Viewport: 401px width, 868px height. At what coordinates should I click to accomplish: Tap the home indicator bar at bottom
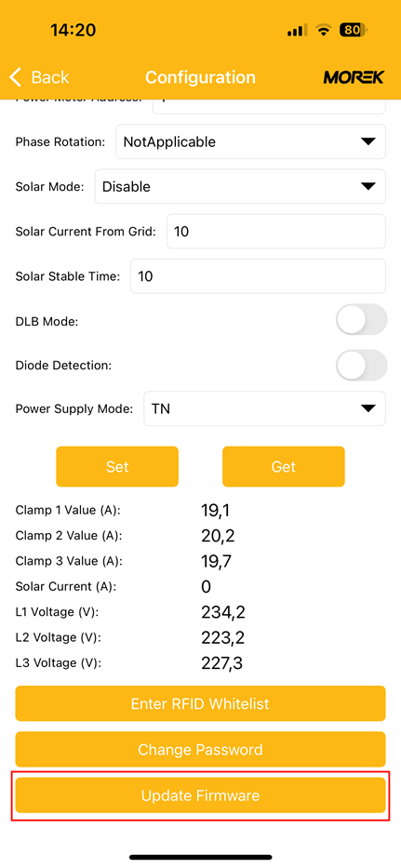(x=201, y=857)
